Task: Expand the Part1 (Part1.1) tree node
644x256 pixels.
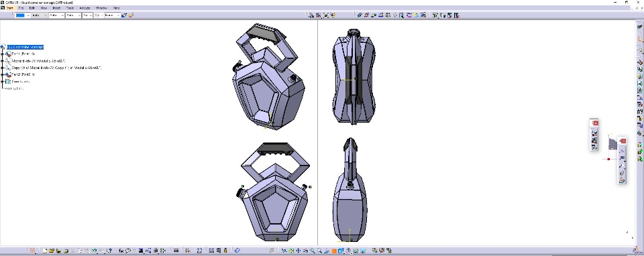Action: pyautogui.click(x=3, y=54)
